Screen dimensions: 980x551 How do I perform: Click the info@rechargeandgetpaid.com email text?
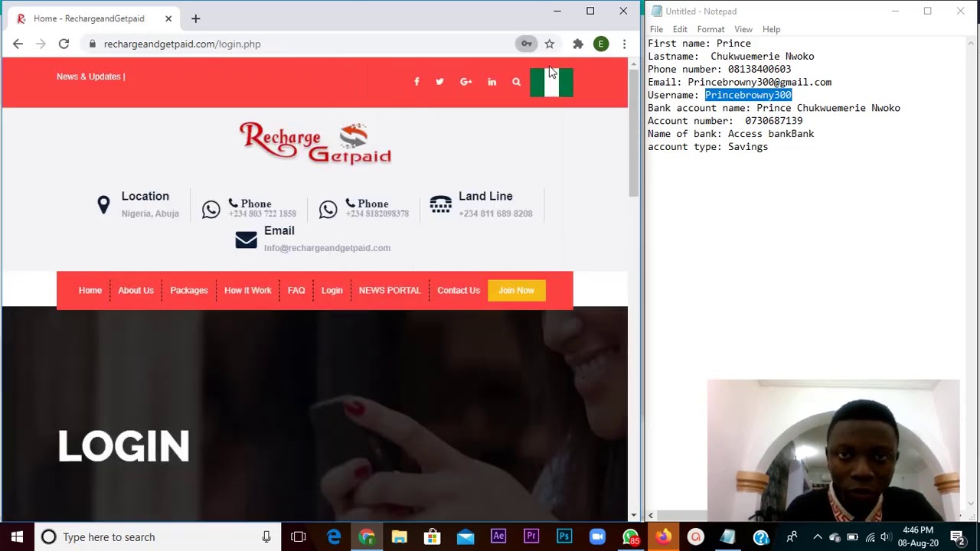click(x=327, y=248)
